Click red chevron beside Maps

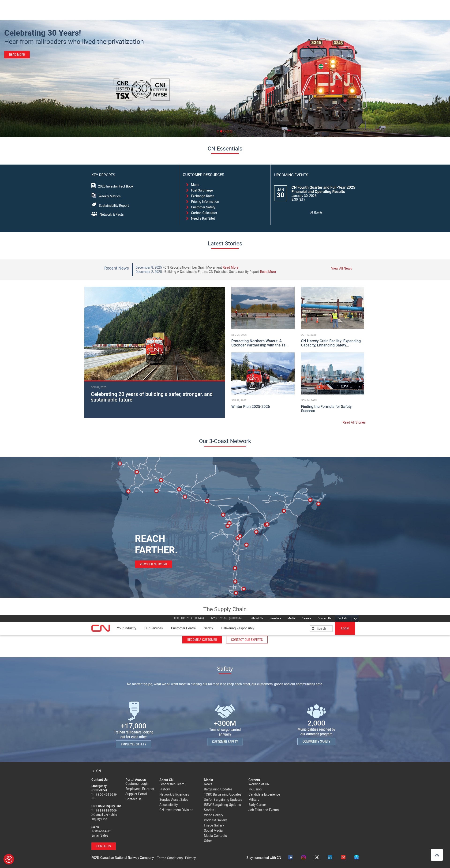(x=187, y=185)
